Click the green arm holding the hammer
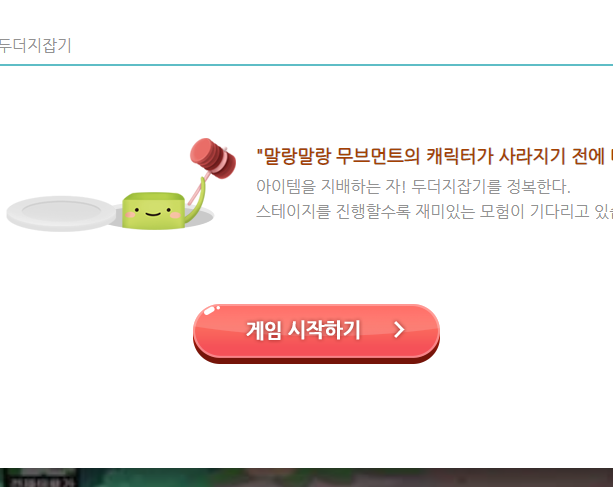613x487 pixels. [x=196, y=202]
